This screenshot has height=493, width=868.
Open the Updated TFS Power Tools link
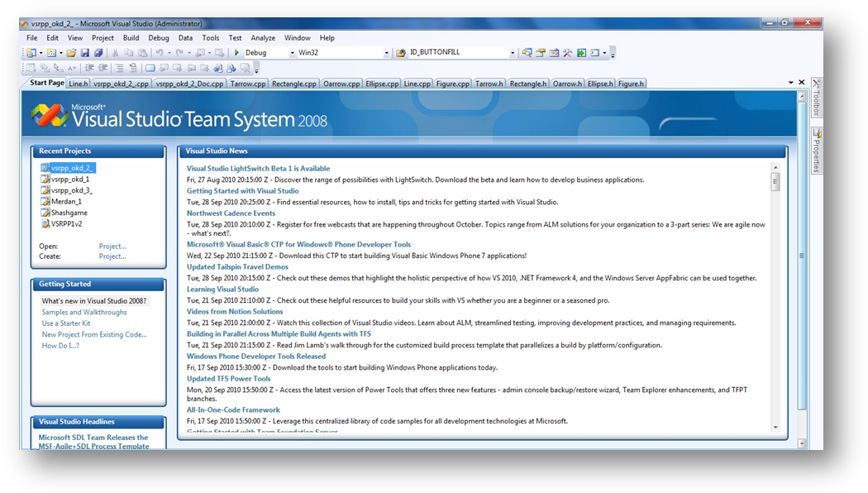[229, 378]
